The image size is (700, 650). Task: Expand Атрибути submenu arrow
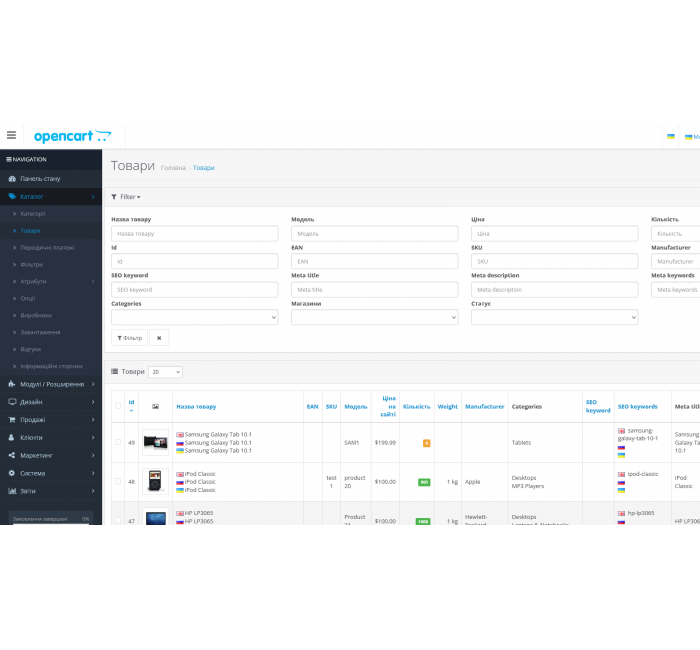coord(93,282)
